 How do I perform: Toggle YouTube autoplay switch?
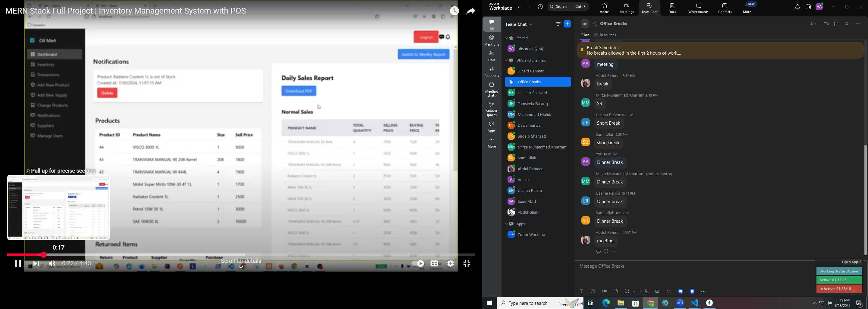click(418, 263)
